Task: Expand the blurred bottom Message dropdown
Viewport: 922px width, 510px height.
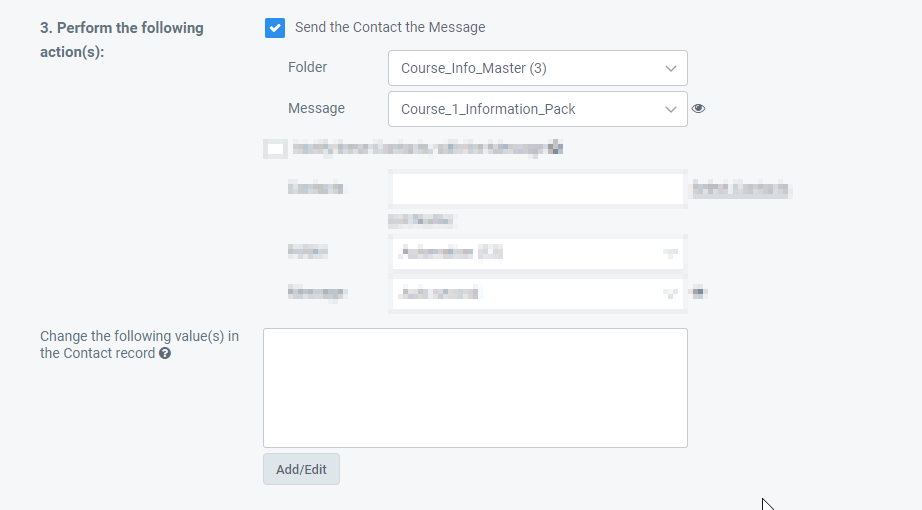Action: pyautogui.click(x=537, y=293)
